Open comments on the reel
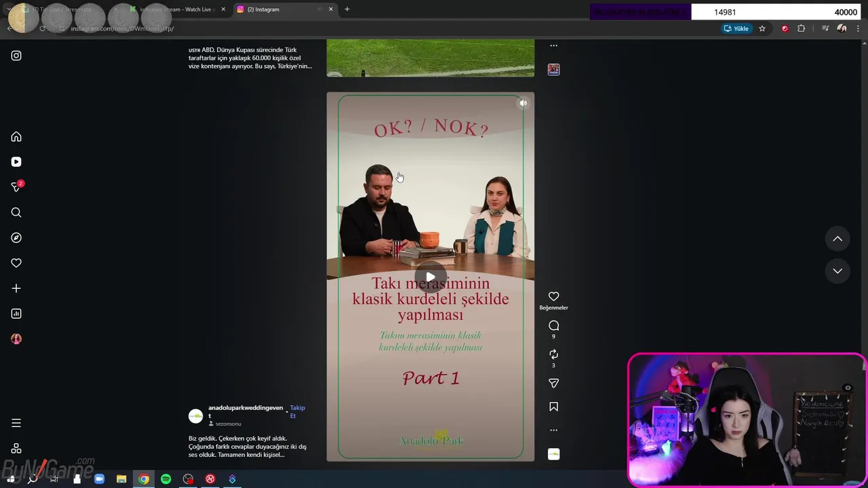 coord(553,326)
